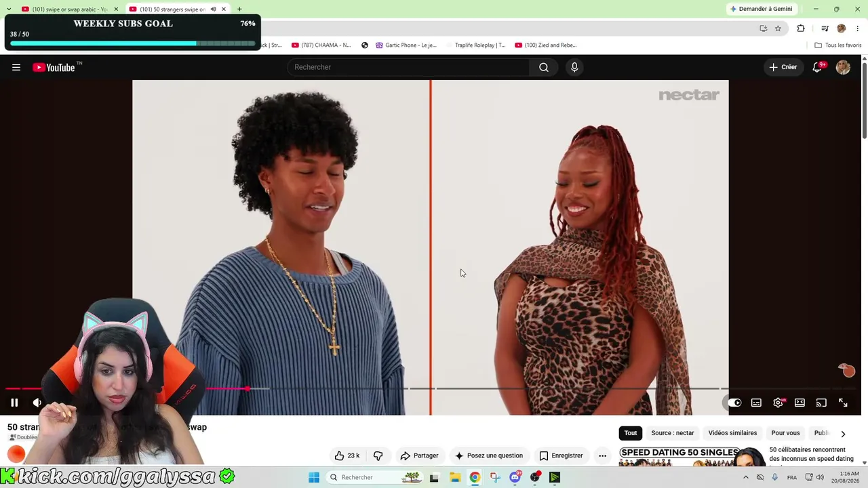The height and width of the screenshot is (488, 868).
Task: Open the Speed Dating 50 Singles thumbnail
Action: (692, 457)
